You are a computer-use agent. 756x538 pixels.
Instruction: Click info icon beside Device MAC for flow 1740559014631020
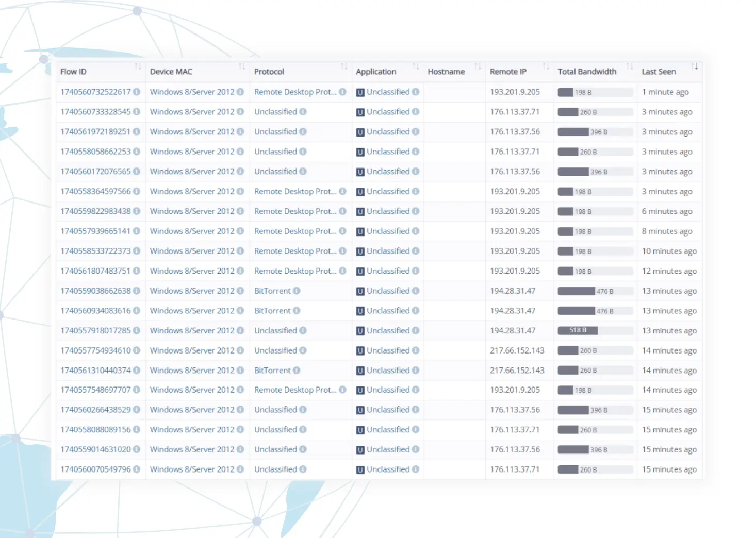pyautogui.click(x=240, y=449)
